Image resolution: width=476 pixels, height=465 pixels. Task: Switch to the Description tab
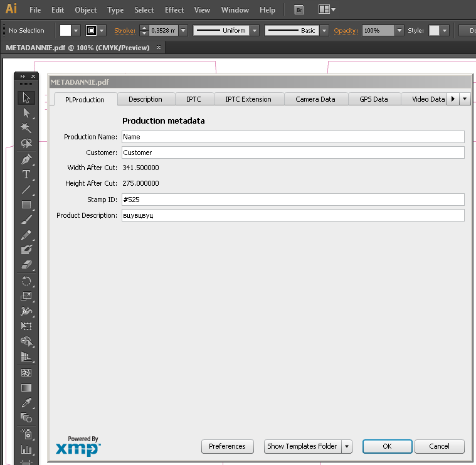[145, 99]
